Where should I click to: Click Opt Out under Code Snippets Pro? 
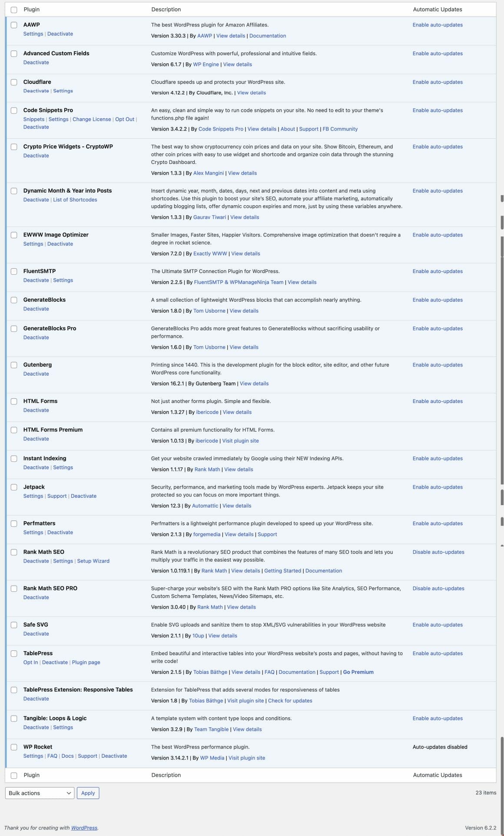[x=125, y=119]
